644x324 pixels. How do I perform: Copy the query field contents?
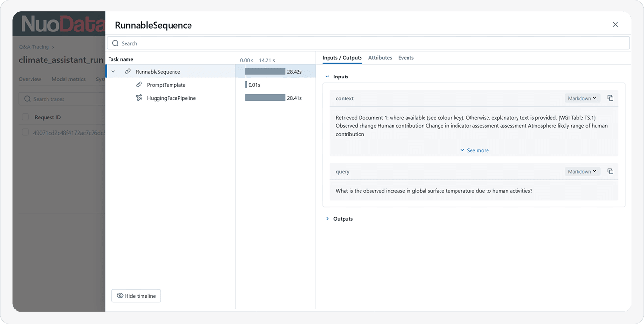coord(611,171)
